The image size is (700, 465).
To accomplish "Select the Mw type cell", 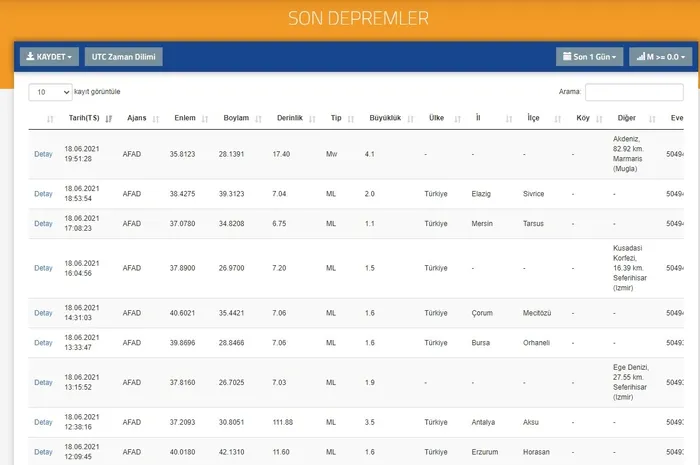I will [331, 154].
